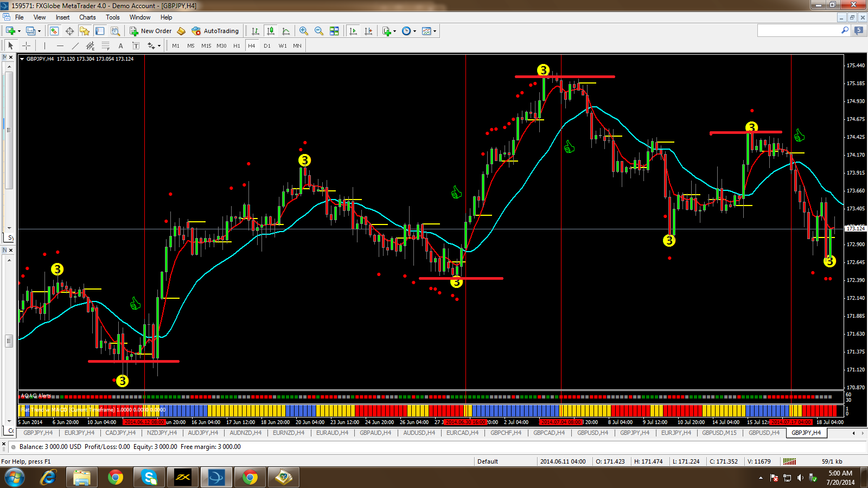Toggle chart auto scroll
868x488 pixels.
[x=353, y=31]
